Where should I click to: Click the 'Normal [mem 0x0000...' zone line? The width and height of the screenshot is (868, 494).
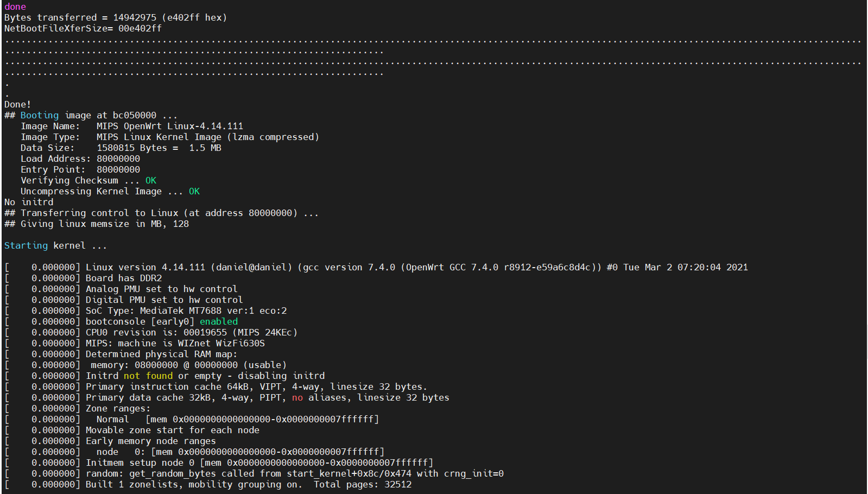coord(192,419)
